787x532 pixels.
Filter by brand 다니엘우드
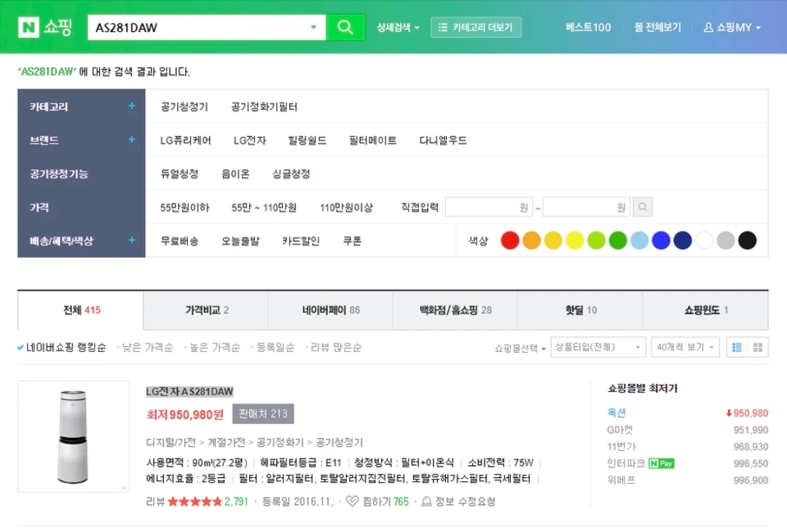443,141
